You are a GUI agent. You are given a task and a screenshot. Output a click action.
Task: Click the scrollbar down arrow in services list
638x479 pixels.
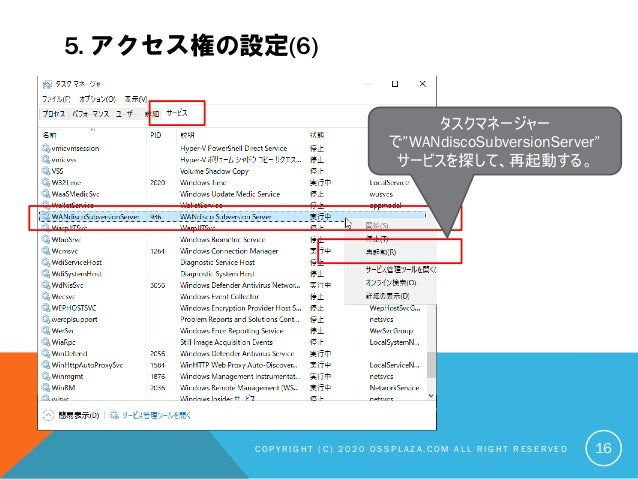[431, 396]
